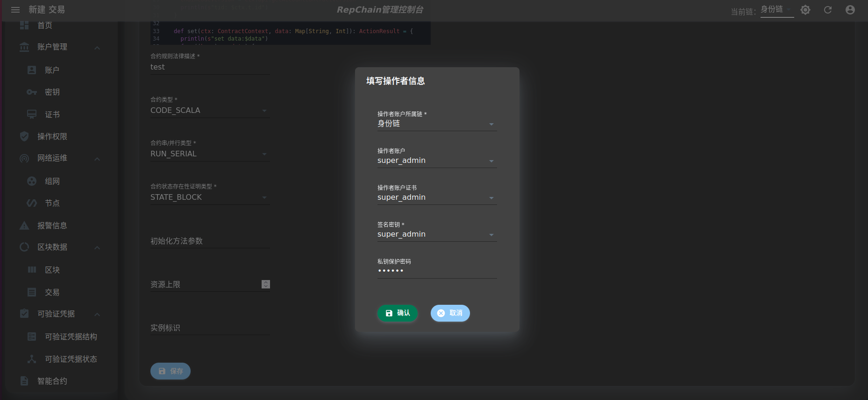Open 合约状态存在性证明类型 STATE_BLOCK dropdown

[x=210, y=197]
